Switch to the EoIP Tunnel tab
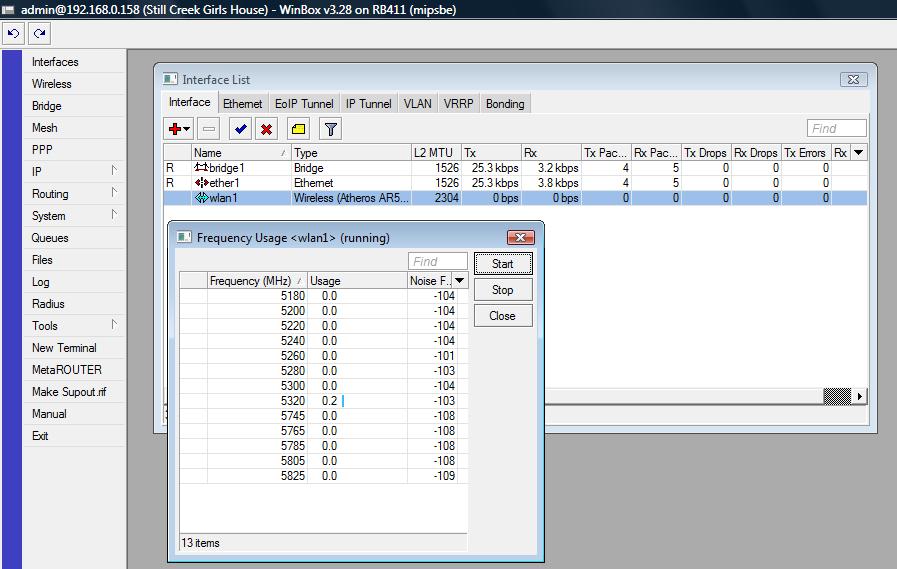 tap(304, 104)
